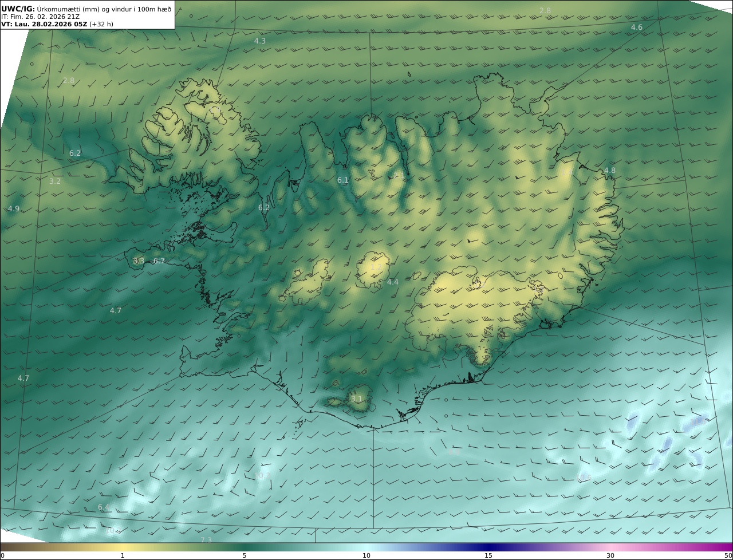
Task: Click the 6.1 value label
Action: [343, 180]
